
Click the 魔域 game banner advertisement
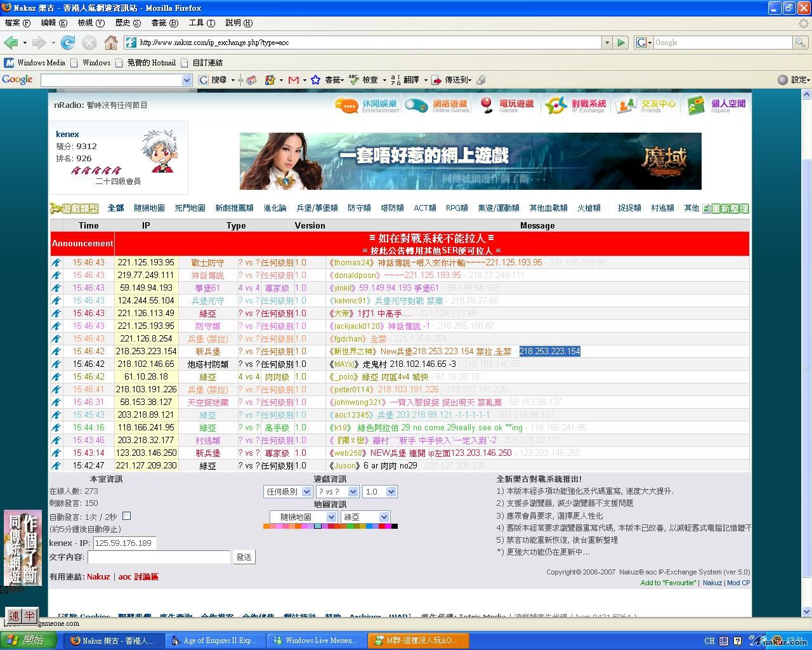pos(471,161)
